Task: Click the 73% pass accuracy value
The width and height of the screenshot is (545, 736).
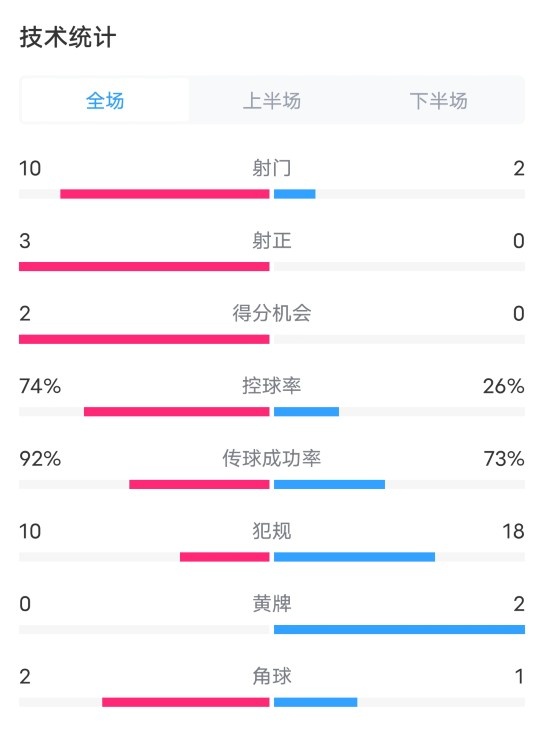Action: 504,459
